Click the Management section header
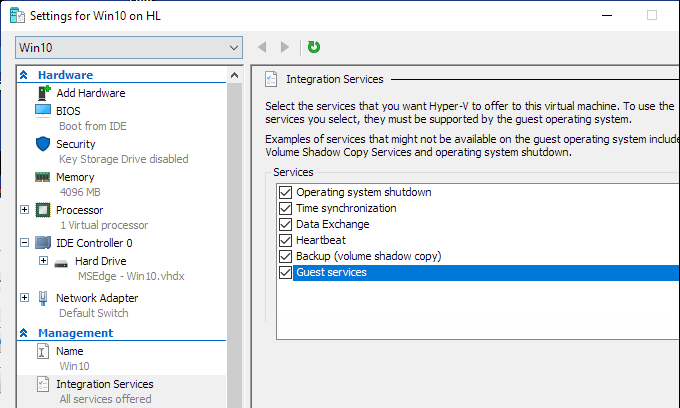The height and width of the screenshot is (408, 680). click(75, 333)
